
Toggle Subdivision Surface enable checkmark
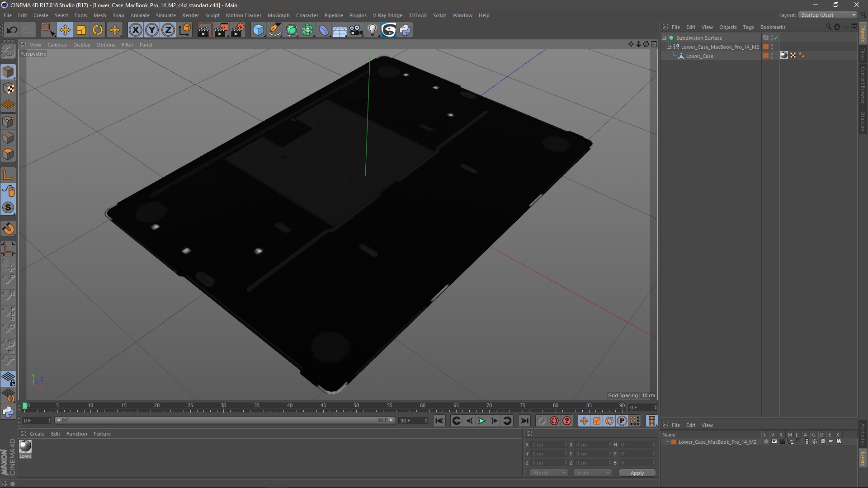click(x=776, y=38)
